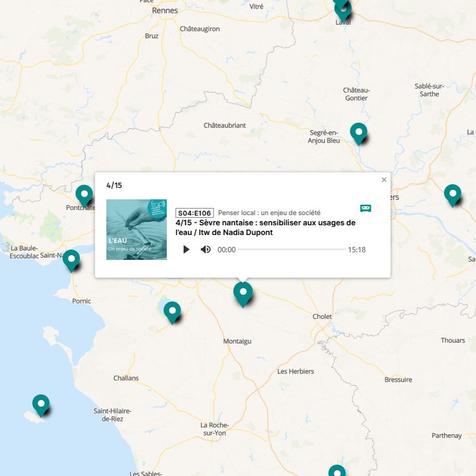Mute the audio player volume
Image resolution: width=476 pixels, height=476 pixels.
pyautogui.click(x=206, y=250)
